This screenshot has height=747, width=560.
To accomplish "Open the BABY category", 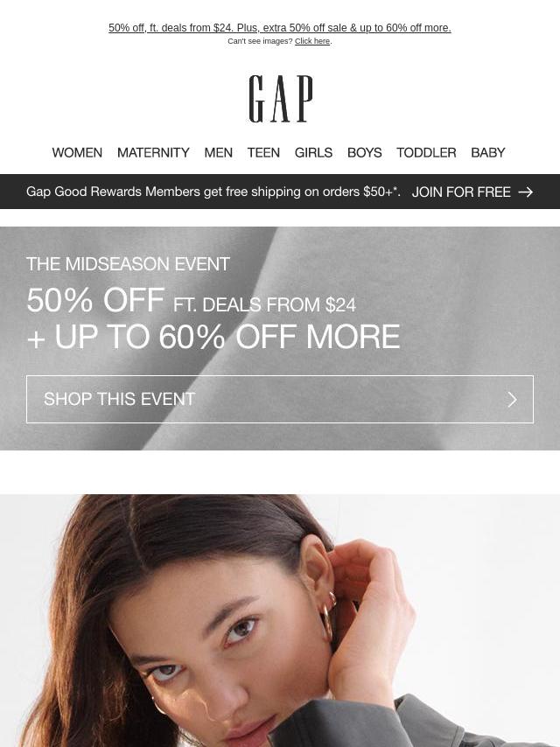I will pyautogui.click(x=488, y=152).
